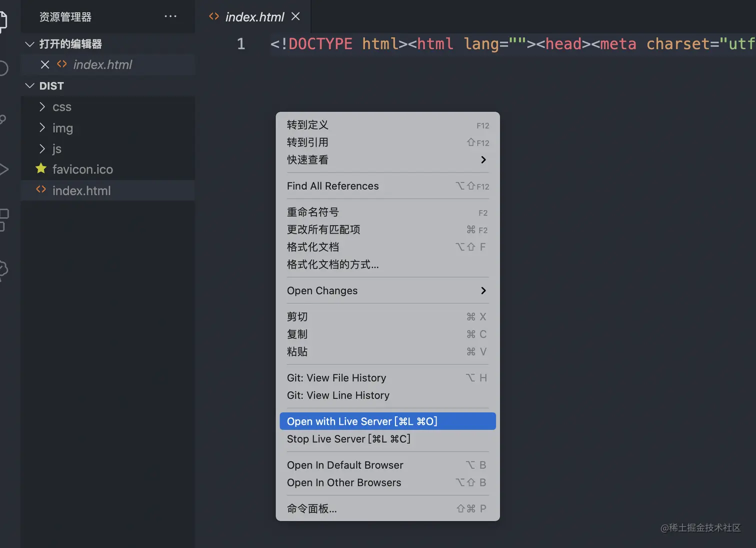
Task: Choose 转到引用 from the context menu
Action: click(x=387, y=143)
